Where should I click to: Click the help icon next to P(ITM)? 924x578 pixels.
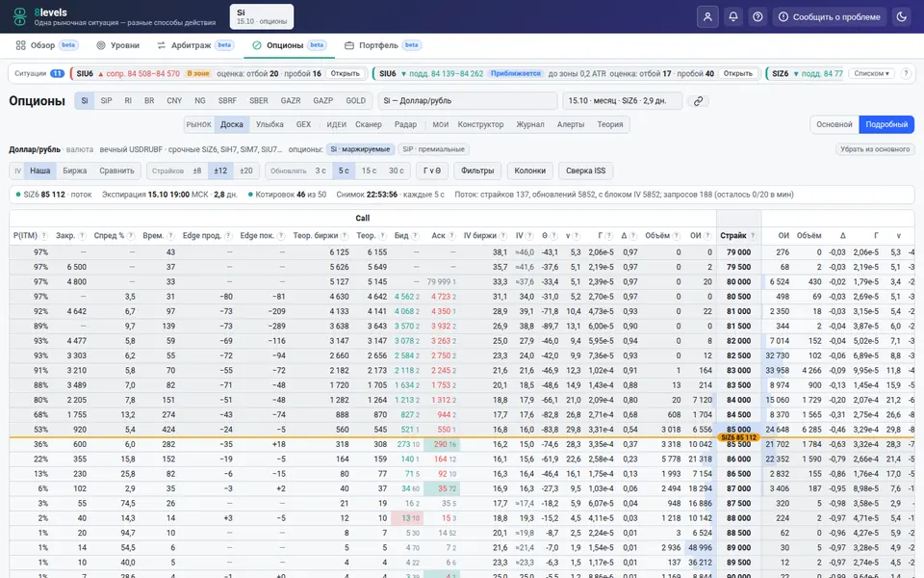pos(43,236)
